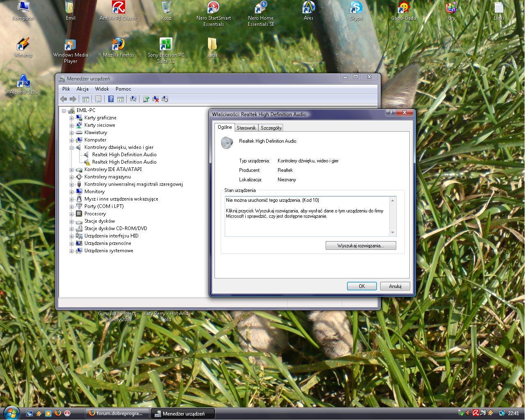Click the AntiVir umbrella icon in system tray
The height and width of the screenshot is (420, 525).
click(475, 413)
